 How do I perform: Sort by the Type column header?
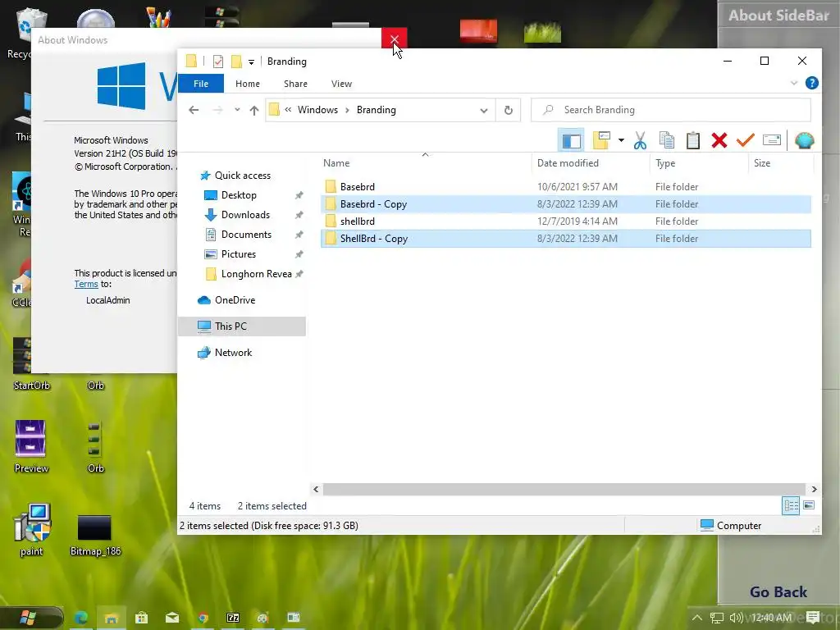pos(665,163)
